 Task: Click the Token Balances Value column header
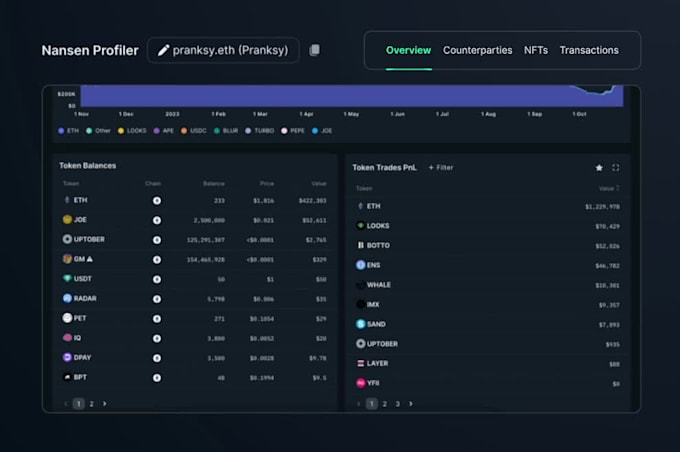pyautogui.click(x=319, y=183)
